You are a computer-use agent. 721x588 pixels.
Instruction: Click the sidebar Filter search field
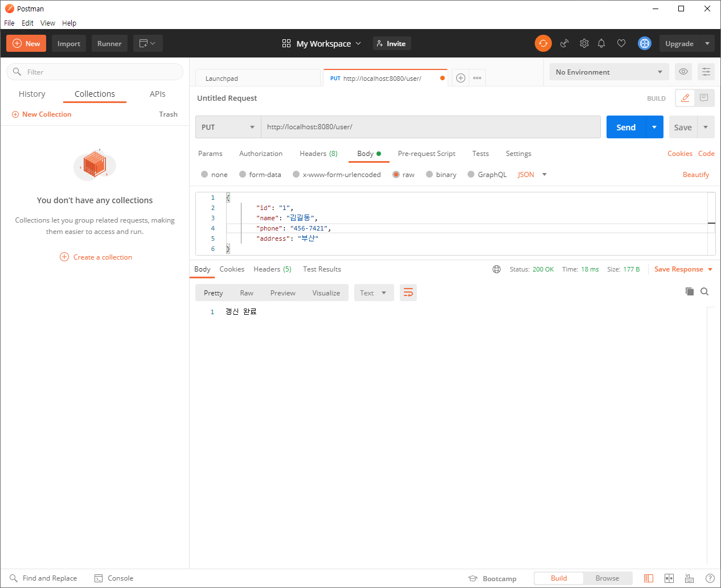coord(95,72)
